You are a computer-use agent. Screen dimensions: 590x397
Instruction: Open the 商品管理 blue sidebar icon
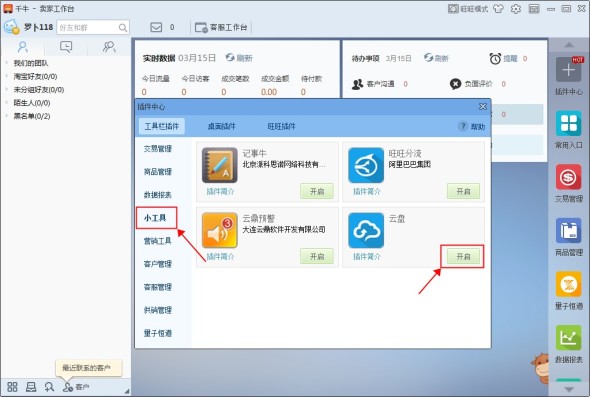click(569, 231)
